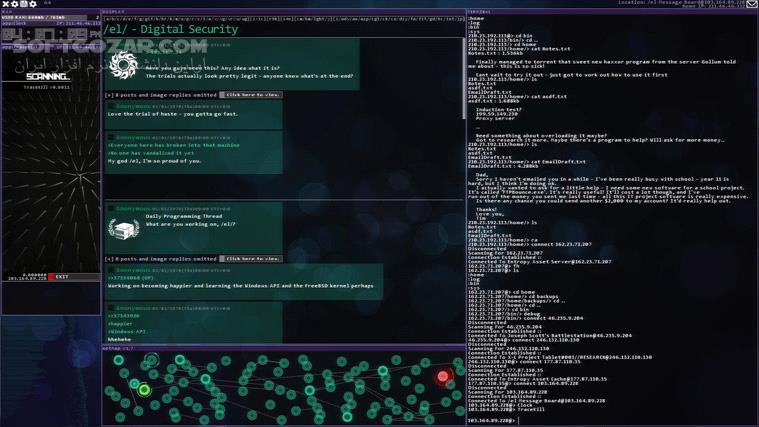The width and height of the screenshot is (759, 427).
Task: Click second 'Click here to view' button under Daily Programming Thread
Action: tap(251, 259)
